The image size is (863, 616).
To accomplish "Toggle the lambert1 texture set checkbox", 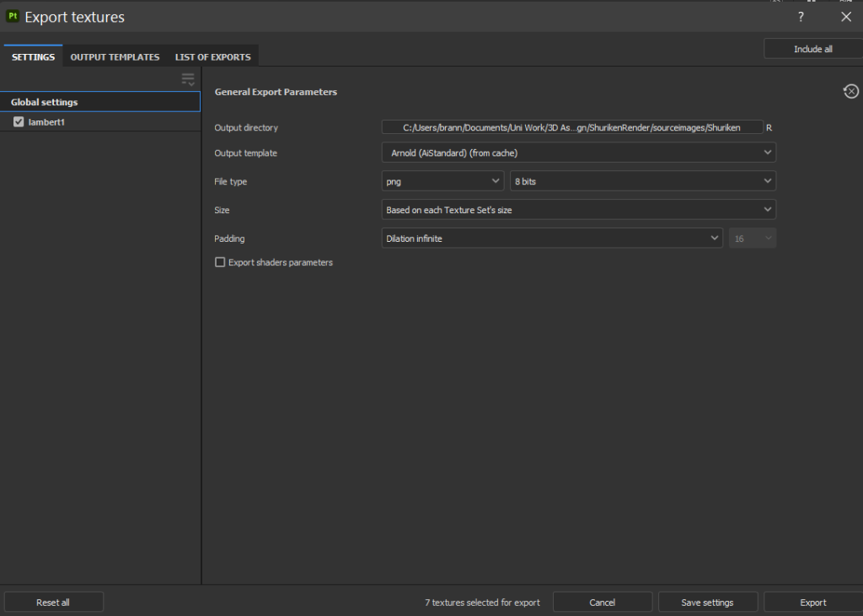I will pyautogui.click(x=19, y=122).
